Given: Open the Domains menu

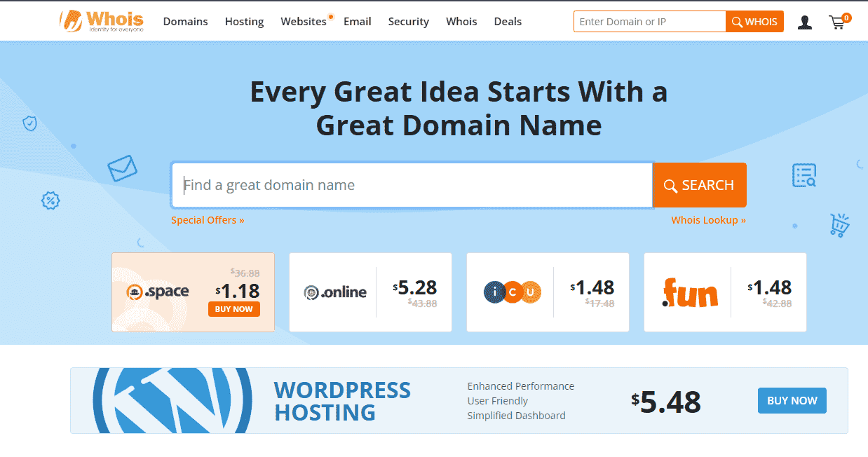Looking at the screenshot, I should click(186, 22).
